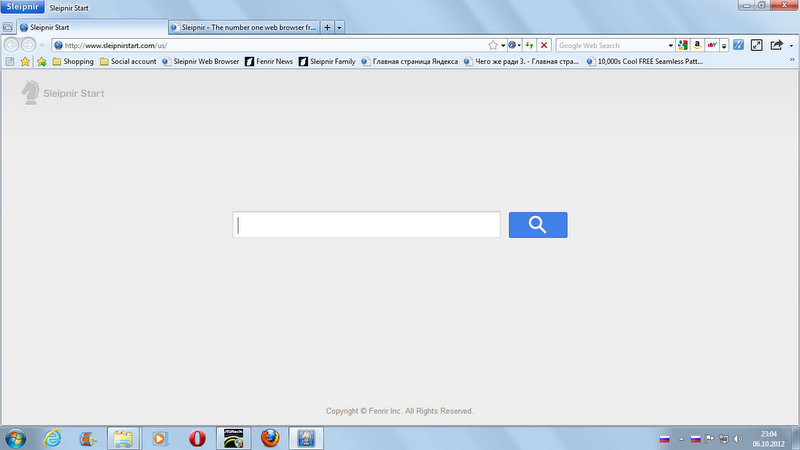Switch to 'Sleipnir - The number one web browser' tab

pos(244,28)
